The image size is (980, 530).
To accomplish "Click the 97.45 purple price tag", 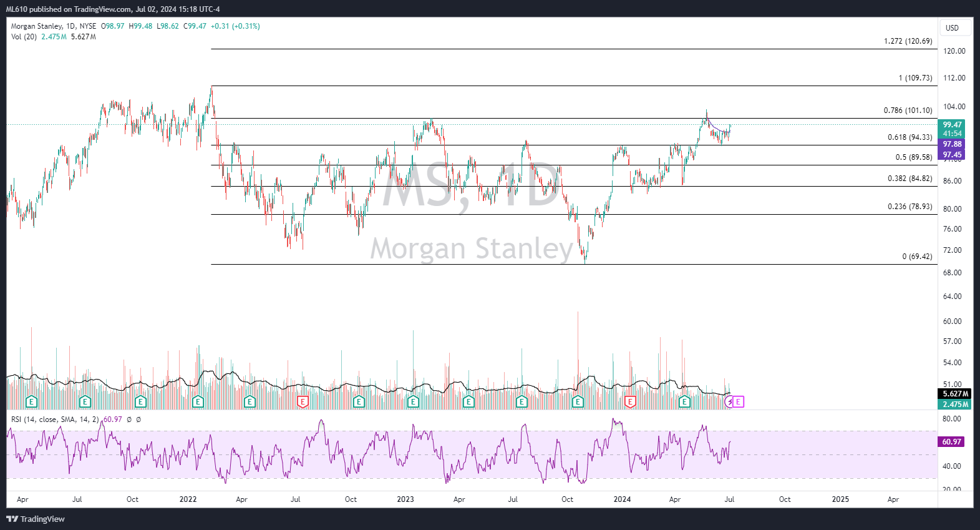I will (952, 155).
